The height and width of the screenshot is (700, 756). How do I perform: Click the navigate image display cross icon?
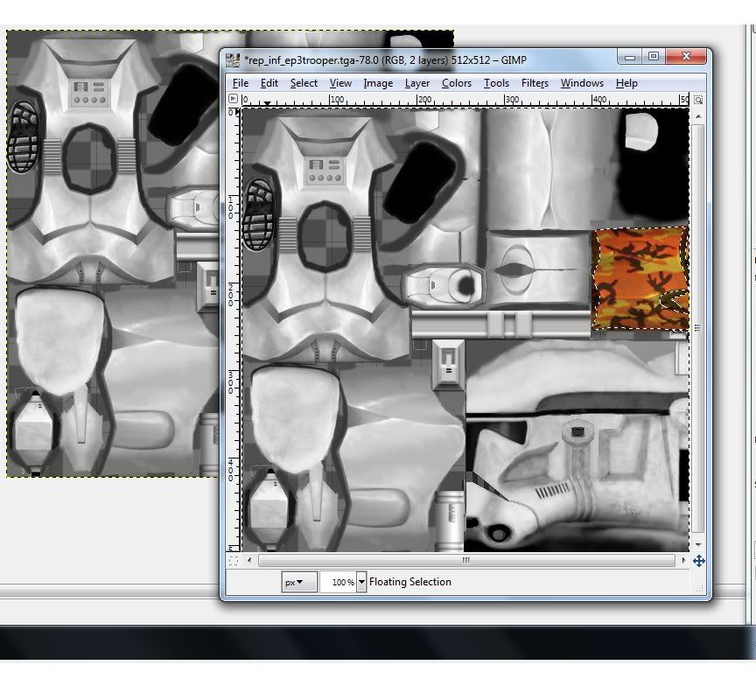coord(698,561)
